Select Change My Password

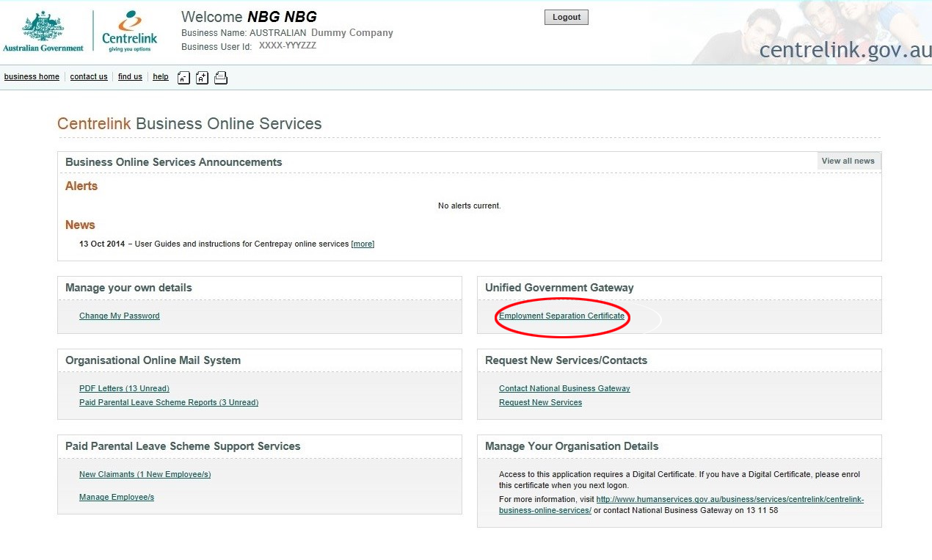(120, 316)
